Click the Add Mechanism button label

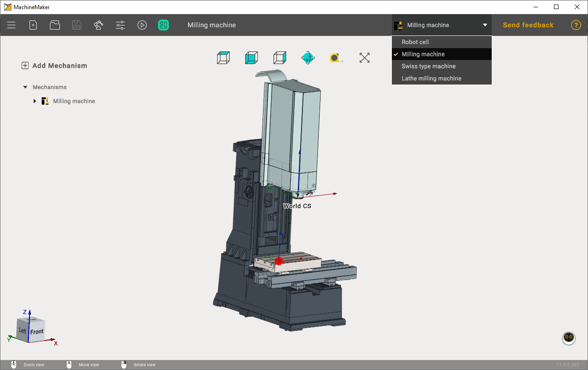60,65
